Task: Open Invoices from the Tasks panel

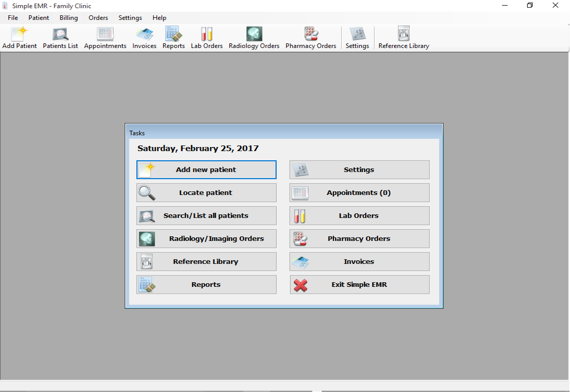Action: (x=359, y=261)
